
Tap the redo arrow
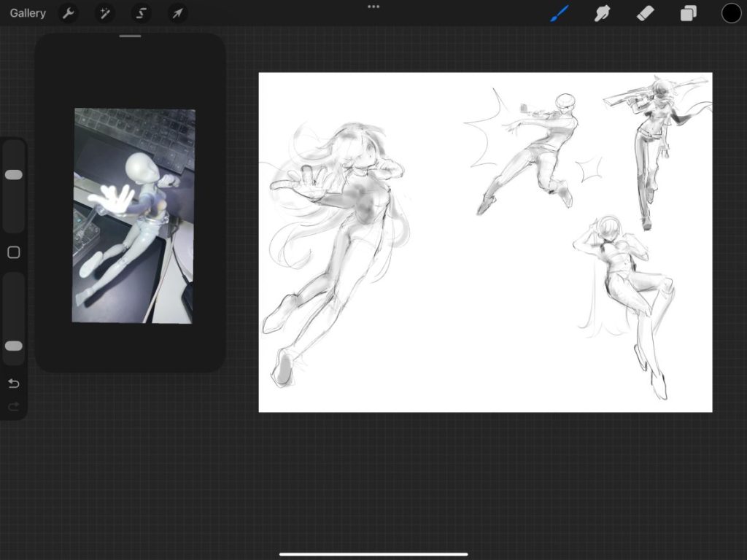pyautogui.click(x=14, y=407)
